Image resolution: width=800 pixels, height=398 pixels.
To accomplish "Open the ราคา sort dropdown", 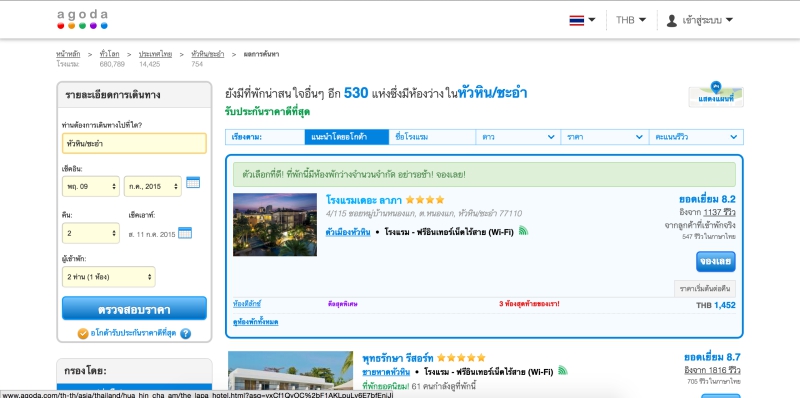I will 605,137.
